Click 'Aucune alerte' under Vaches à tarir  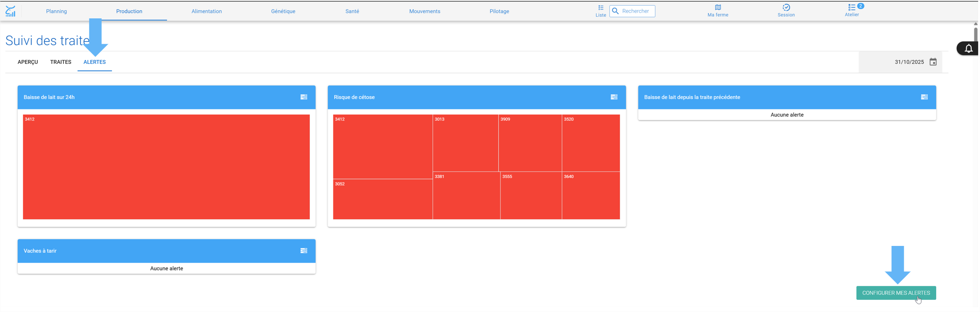[167, 268]
